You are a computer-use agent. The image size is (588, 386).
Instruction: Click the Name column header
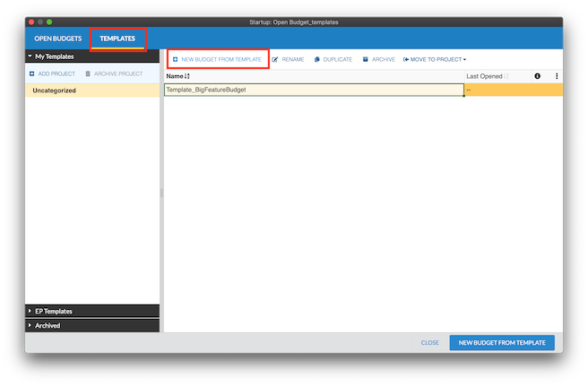[x=315, y=76]
